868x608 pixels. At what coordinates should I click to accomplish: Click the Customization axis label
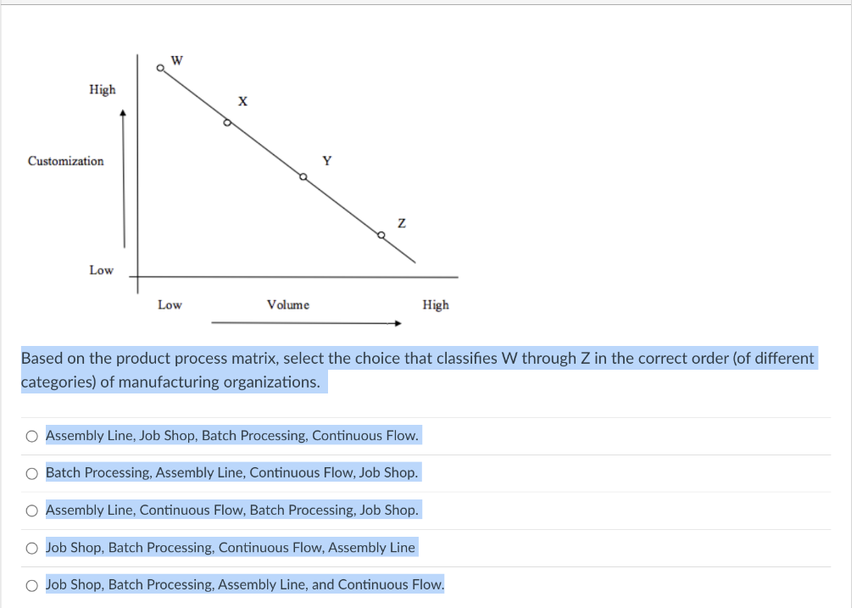click(66, 161)
